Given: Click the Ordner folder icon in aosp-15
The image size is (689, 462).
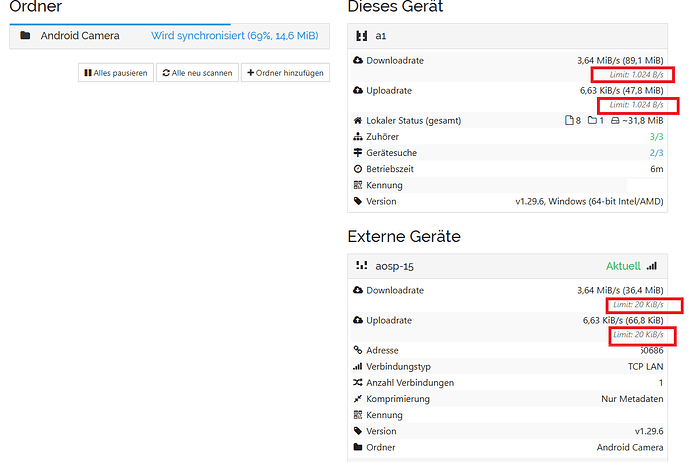Looking at the screenshot, I should [358, 447].
